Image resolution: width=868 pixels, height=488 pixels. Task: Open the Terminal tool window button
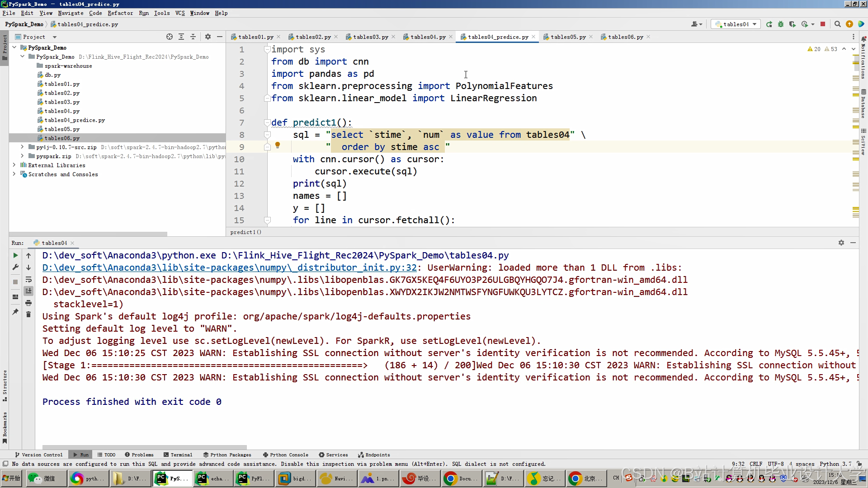[x=178, y=455]
